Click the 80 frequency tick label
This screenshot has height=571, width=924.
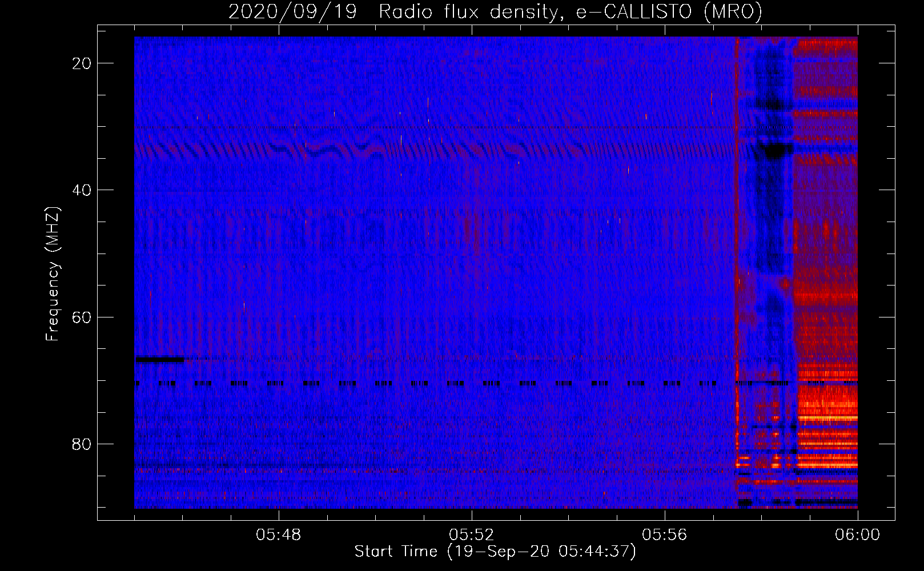82,444
